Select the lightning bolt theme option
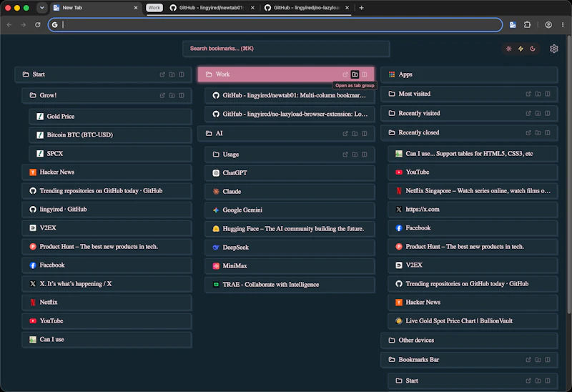This screenshot has height=392, width=572. click(521, 49)
